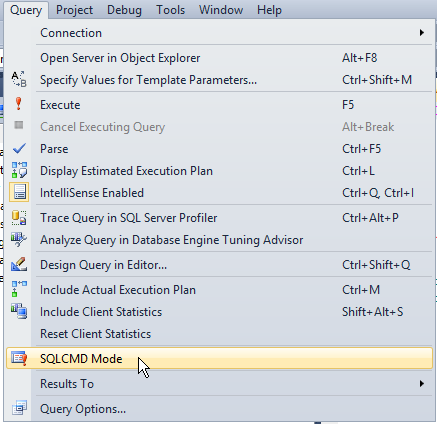Choose Display Estimated Execution Plan

click(219, 171)
